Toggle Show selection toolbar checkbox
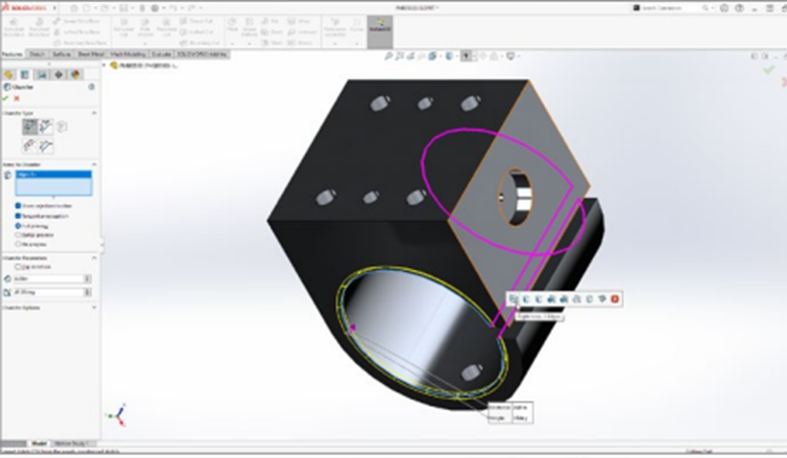This screenshot has height=458, width=787. [18, 206]
